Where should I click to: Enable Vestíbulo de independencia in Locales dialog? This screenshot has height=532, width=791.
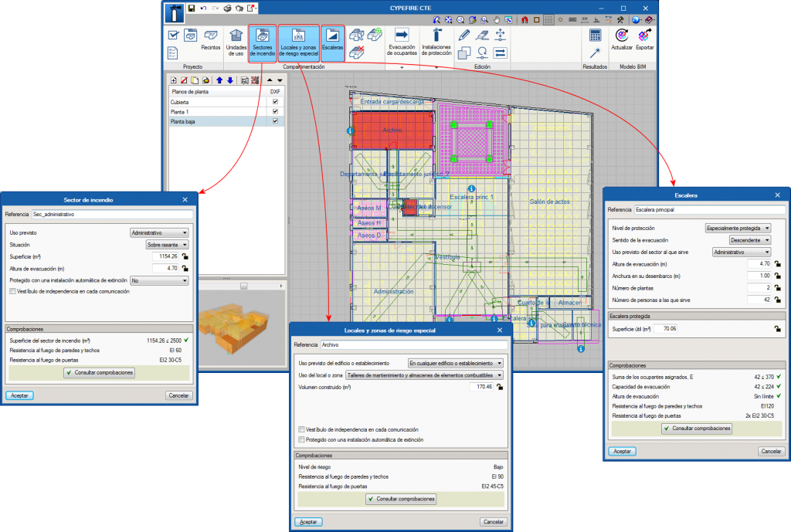(302, 429)
